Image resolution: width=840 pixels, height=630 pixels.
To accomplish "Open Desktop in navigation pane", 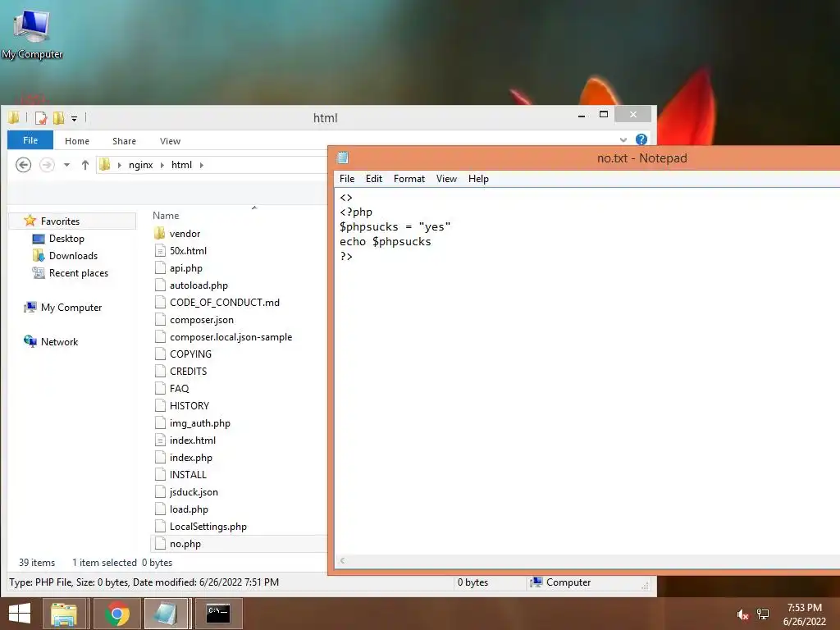I will click(66, 239).
